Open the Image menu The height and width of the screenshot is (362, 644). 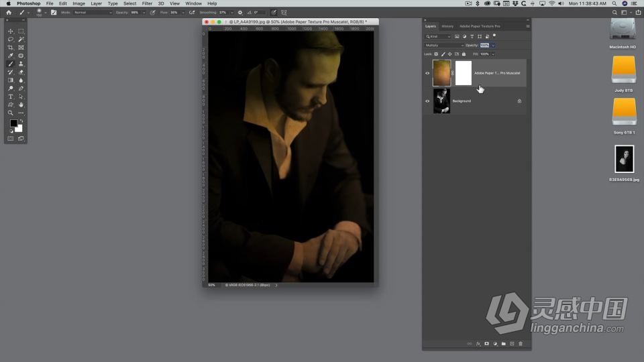pos(79,3)
